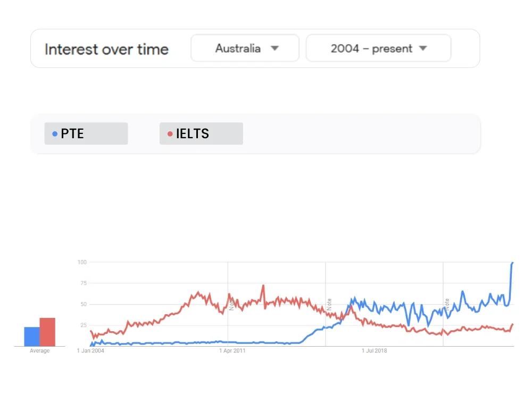The width and height of the screenshot is (532, 403).
Task: Click the red dot on the IELTS chip
Action: click(171, 133)
